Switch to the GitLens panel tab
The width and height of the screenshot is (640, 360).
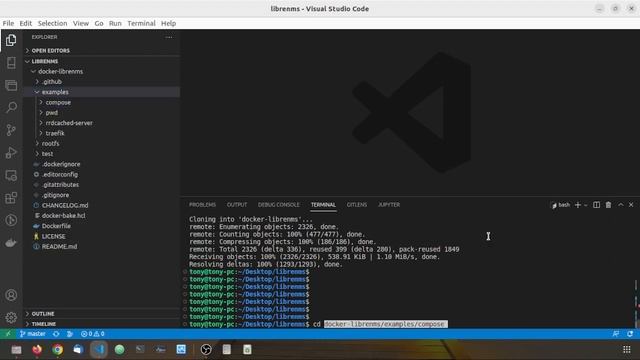(357, 205)
